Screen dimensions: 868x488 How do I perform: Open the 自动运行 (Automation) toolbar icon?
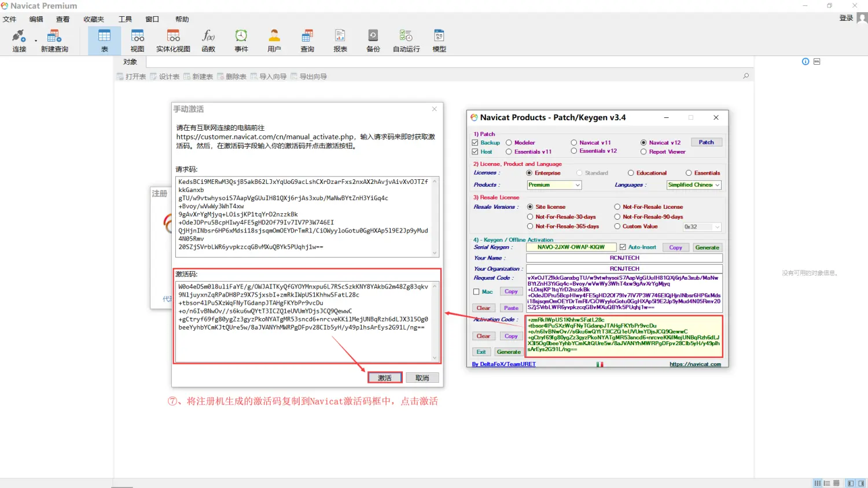tap(406, 40)
